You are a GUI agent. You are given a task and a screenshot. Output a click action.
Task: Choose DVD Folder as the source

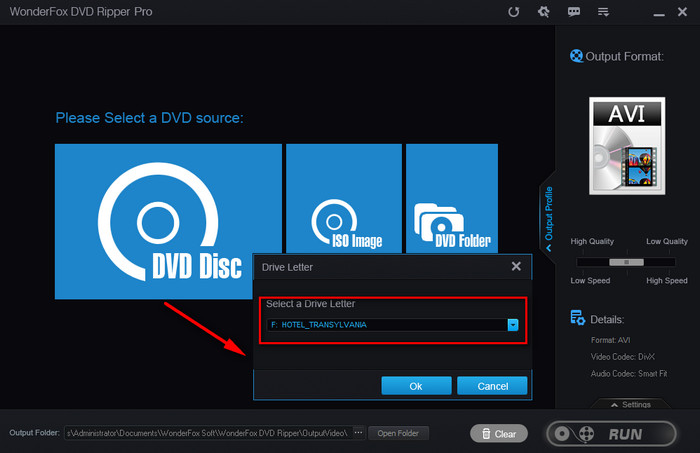click(x=452, y=198)
